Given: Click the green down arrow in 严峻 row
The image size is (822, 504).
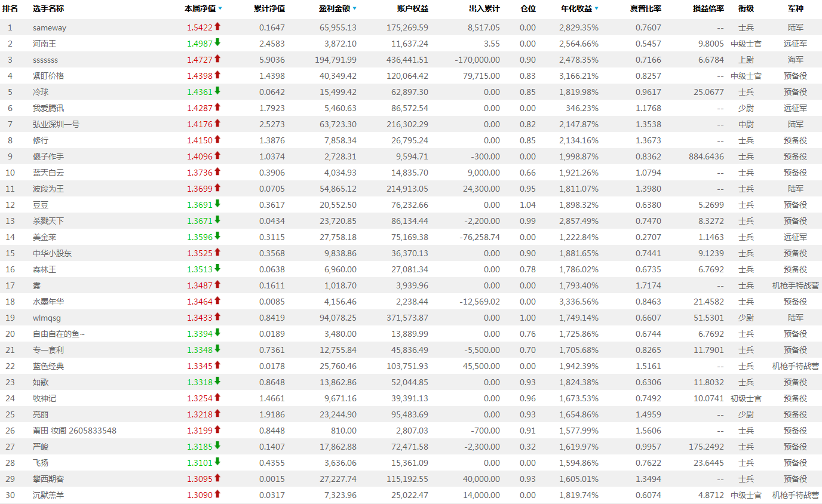Looking at the screenshot, I should tap(217, 445).
